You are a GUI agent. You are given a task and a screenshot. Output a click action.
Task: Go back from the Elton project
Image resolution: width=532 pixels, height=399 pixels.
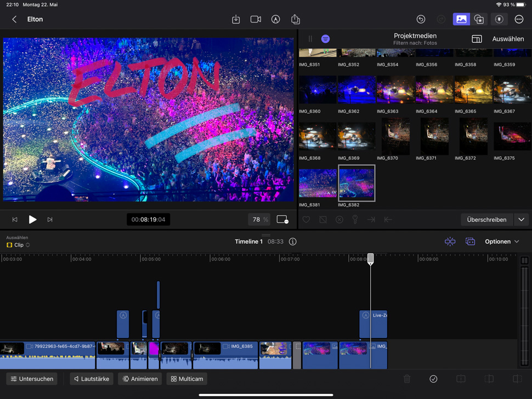tap(14, 19)
